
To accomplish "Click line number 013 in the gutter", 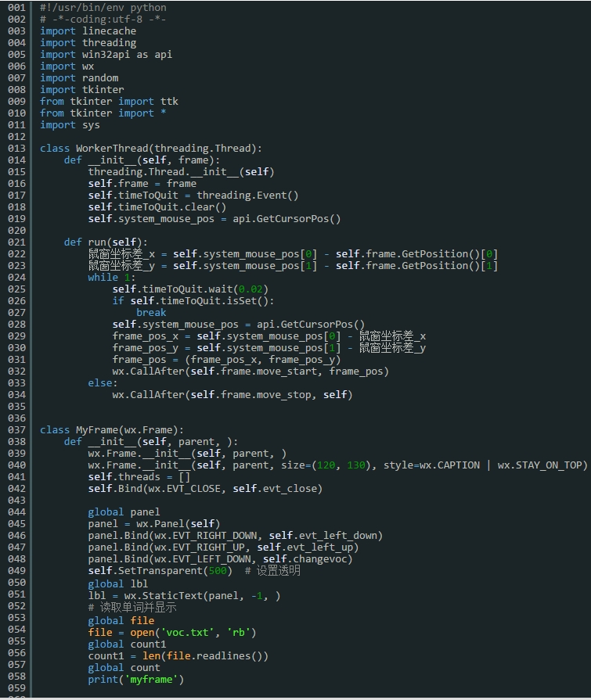I will tap(16, 149).
